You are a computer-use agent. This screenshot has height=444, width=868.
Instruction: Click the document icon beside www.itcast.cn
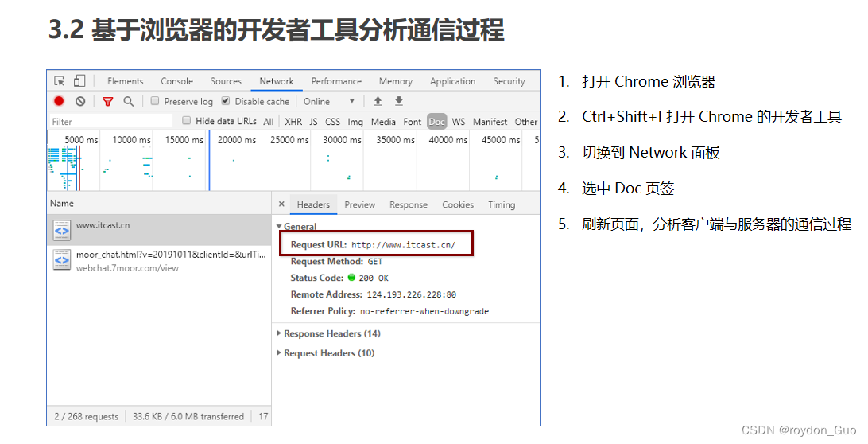click(x=61, y=230)
